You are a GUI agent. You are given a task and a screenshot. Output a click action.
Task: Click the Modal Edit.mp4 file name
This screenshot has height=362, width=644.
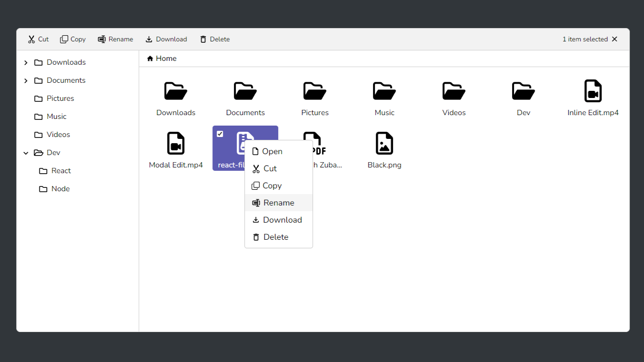click(176, 165)
